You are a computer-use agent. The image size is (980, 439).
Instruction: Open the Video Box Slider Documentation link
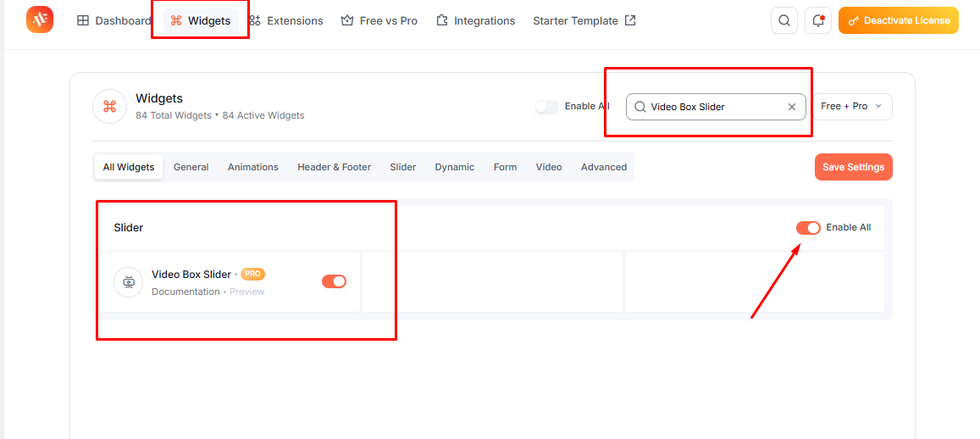[x=185, y=292]
